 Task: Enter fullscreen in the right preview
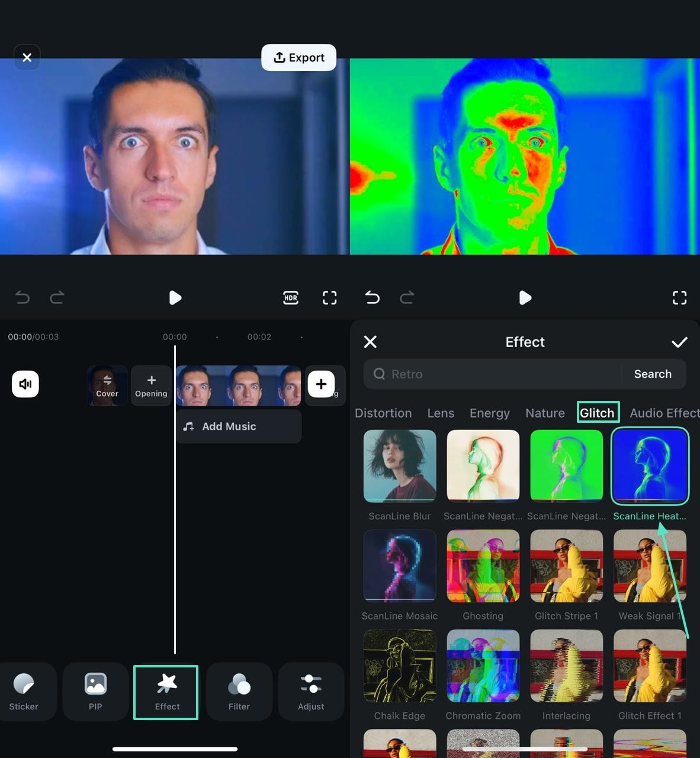[x=679, y=297]
